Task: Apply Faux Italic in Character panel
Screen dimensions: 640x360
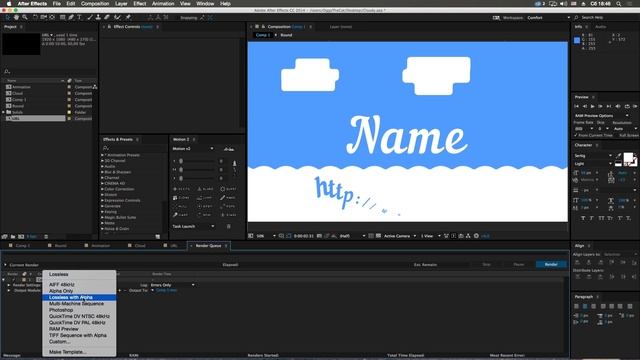Action: point(592,218)
